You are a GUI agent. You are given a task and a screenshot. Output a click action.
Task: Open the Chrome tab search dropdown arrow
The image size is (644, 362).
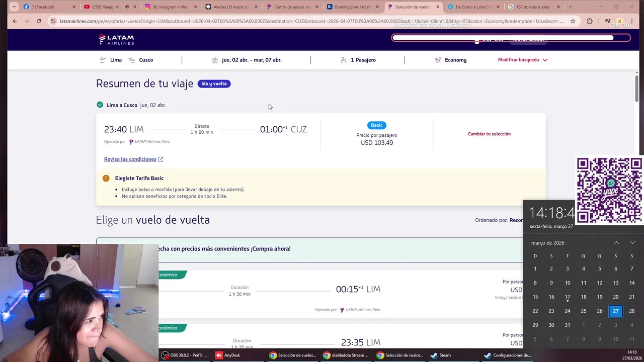14,7
